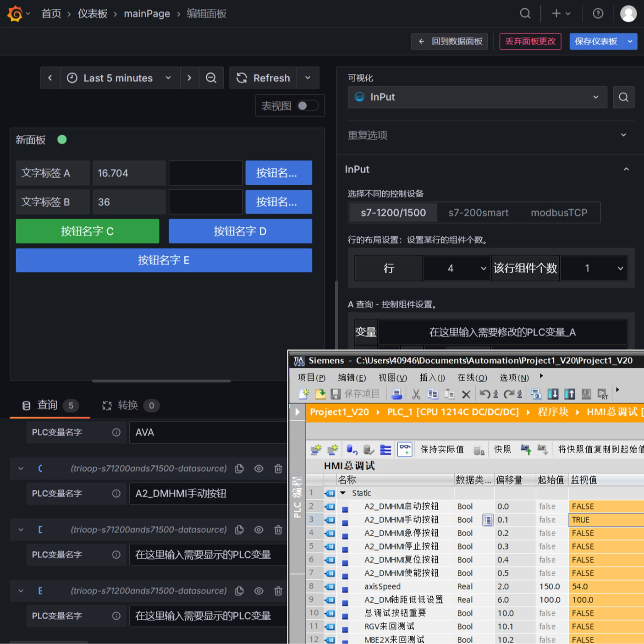Open the search magnifier in top bar

point(525,13)
